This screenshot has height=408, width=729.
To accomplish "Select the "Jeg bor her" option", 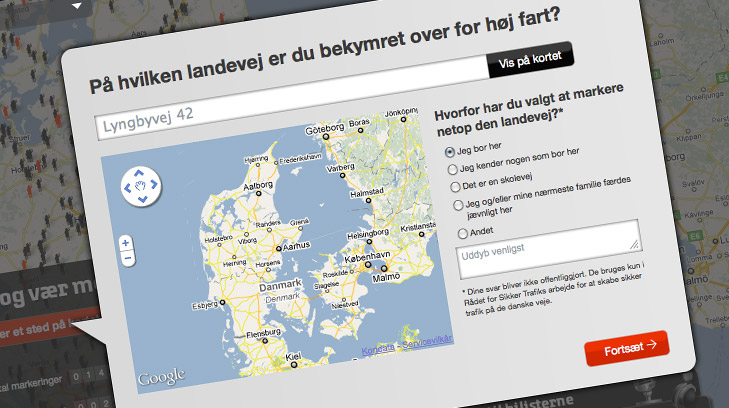I will [449, 149].
